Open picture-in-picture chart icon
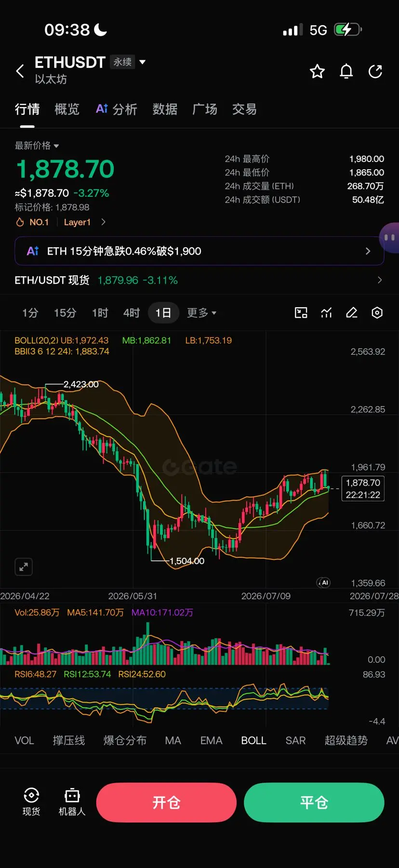The width and height of the screenshot is (399, 868). tap(301, 313)
